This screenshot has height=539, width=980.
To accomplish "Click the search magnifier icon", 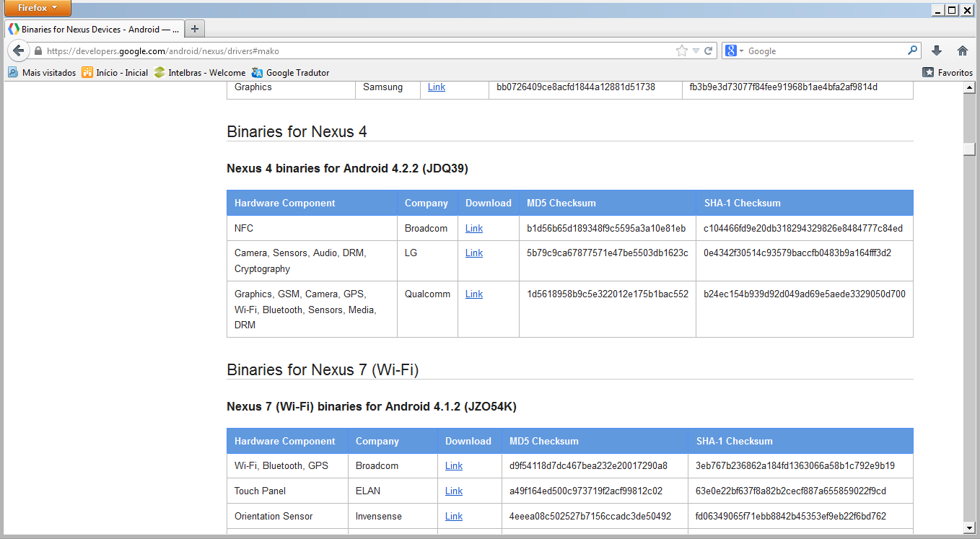I will point(913,51).
